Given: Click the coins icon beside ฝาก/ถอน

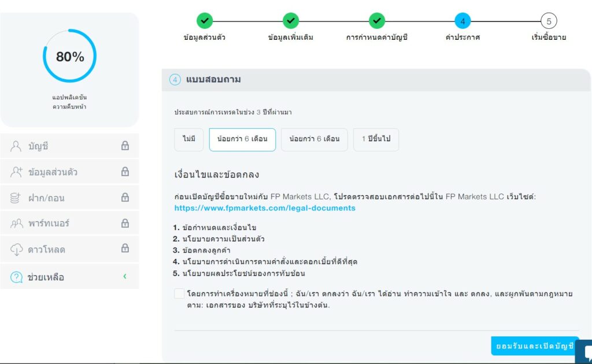Looking at the screenshot, I should click(16, 198).
